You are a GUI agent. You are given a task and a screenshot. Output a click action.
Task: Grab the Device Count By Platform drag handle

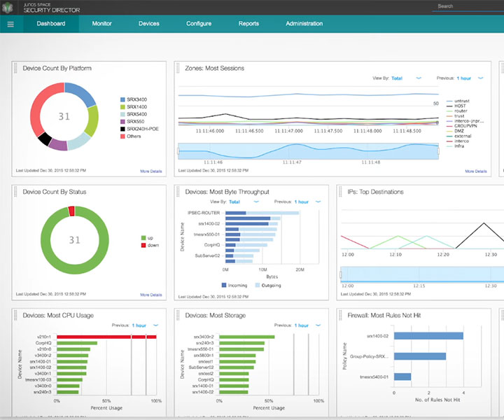pos(16,69)
